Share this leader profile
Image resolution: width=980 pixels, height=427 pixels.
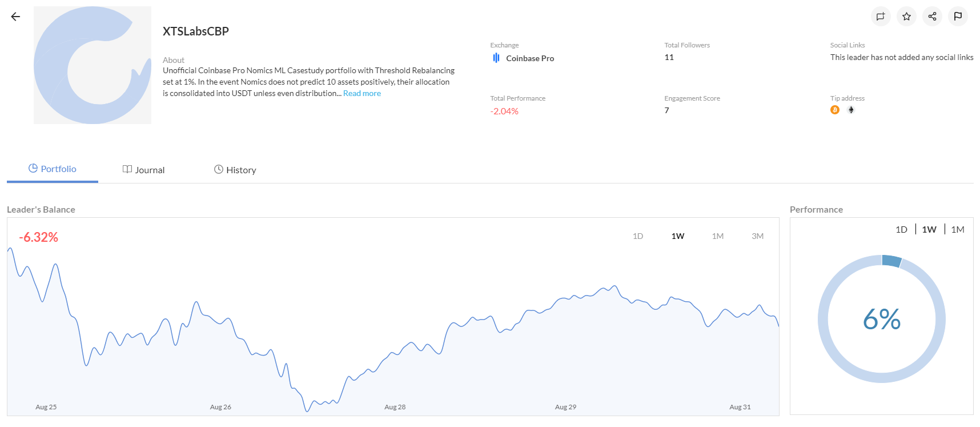click(932, 17)
